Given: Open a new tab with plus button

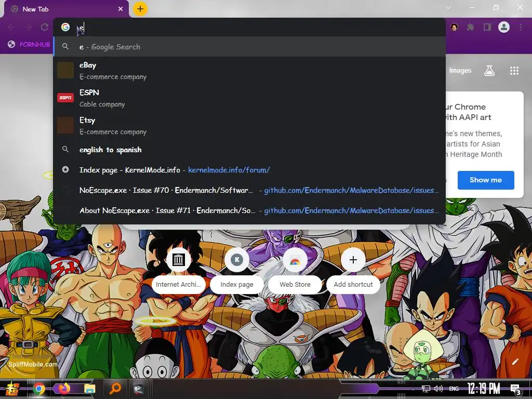Looking at the screenshot, I should 140,9.
